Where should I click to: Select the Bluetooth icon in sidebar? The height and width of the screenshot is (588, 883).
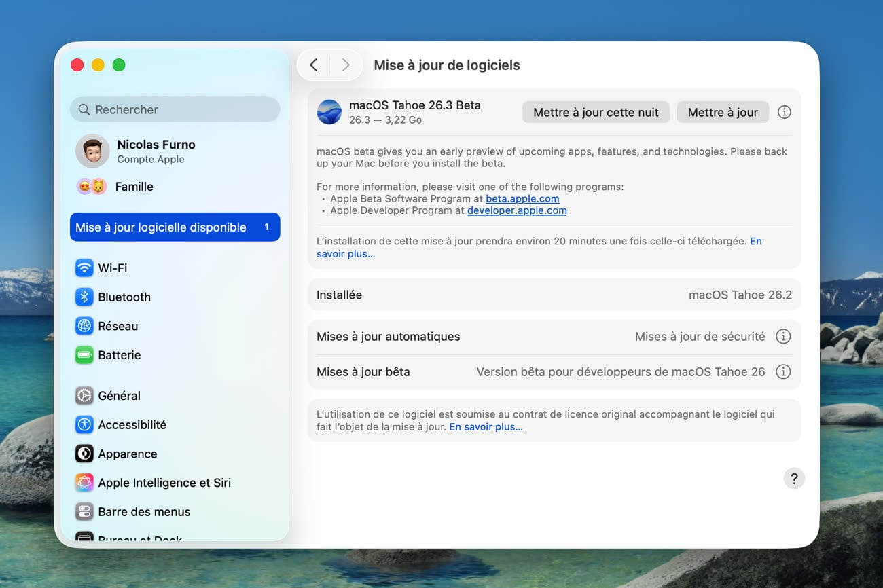coord(84,297)
